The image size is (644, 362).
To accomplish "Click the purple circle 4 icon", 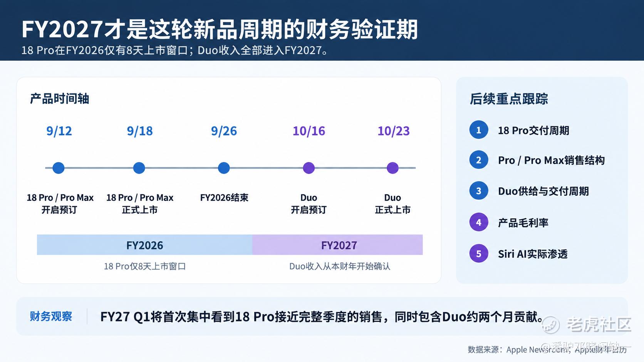I will (479, 222).
